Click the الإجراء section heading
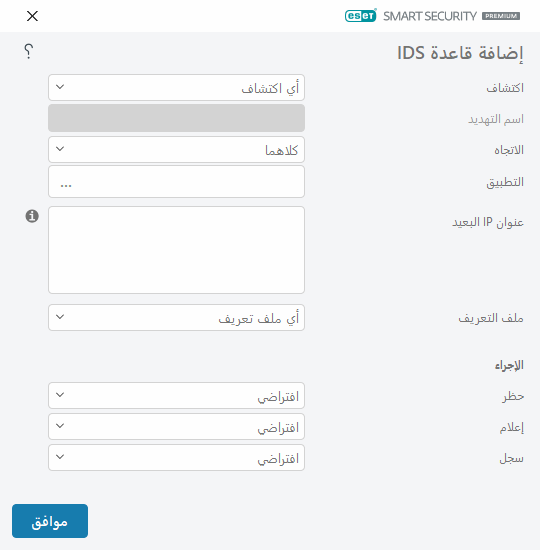The height and width of the screenshot is (550, 540). tap(509, 365)
